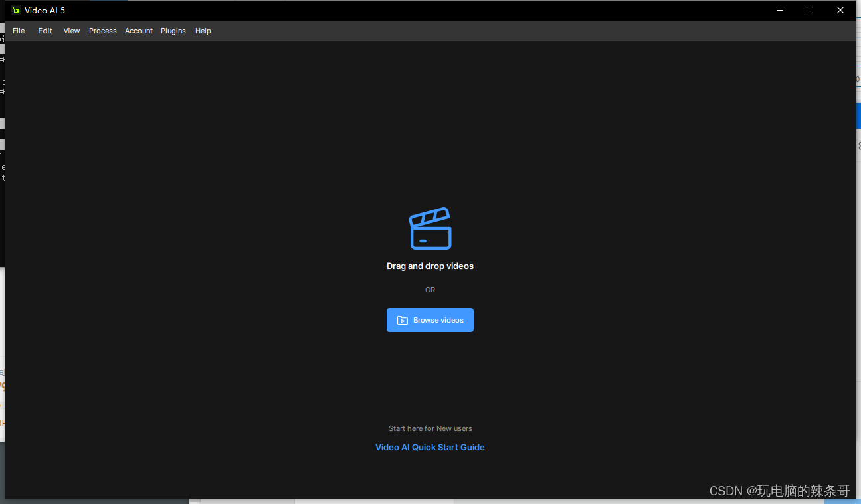Close the Video AI 5 window
The width and height of the screenshot is (861, 504).
click(840, 10)
